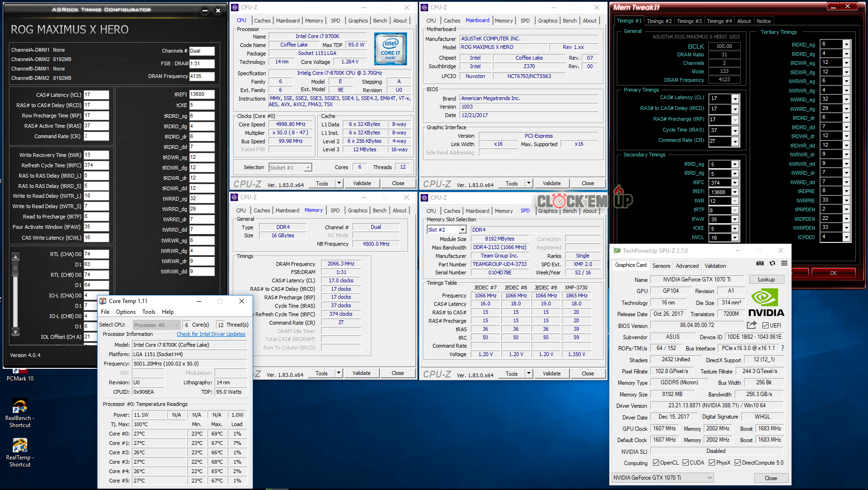Viewport: 868px width, 490px height.
Task: Toggle the UEFI checkbox
Action: point(765,326)
